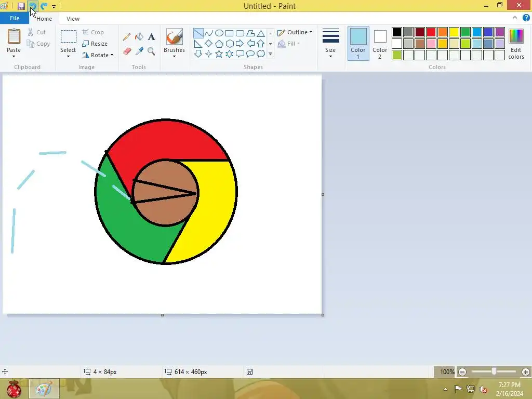The image size is (532, 399).
Task: Click the 100% zoom level text
Action: [447, 372]
